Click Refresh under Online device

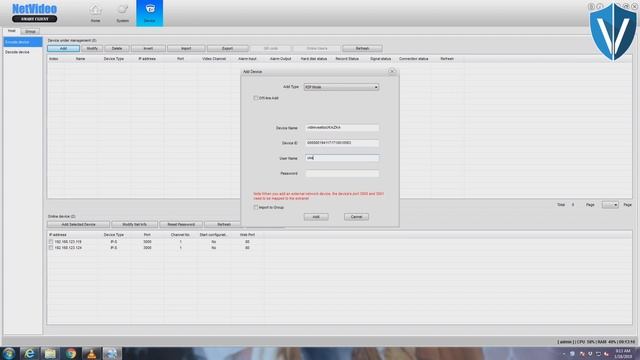coord(224,224)
